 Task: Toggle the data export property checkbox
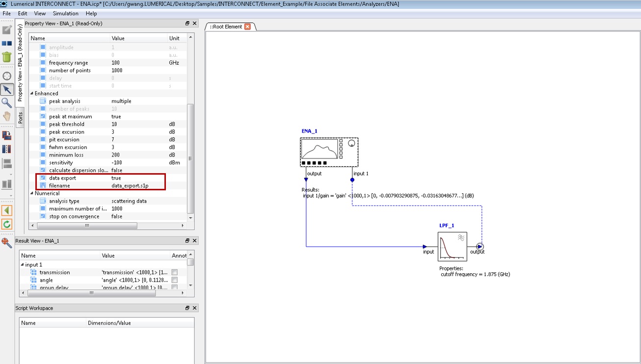43,178
